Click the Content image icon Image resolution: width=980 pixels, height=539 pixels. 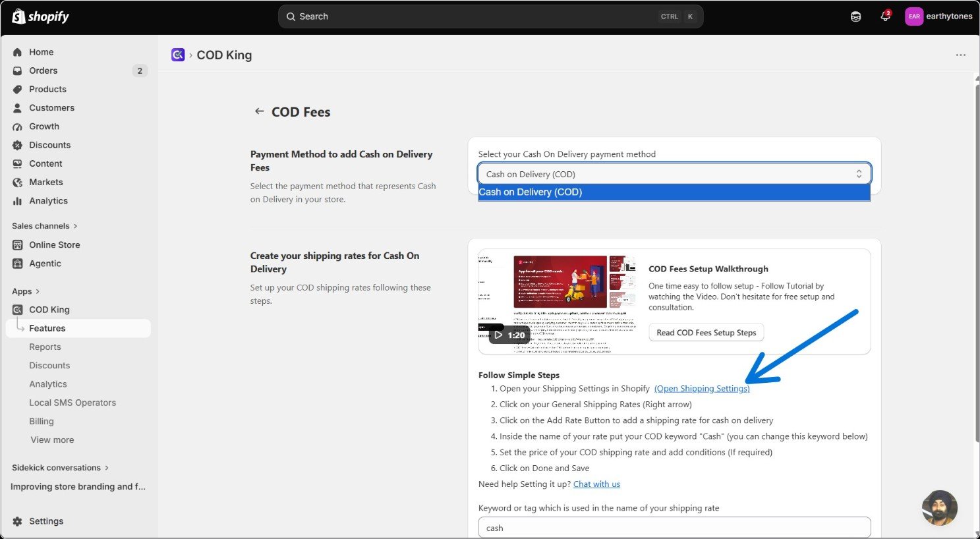[x=18, y=163]
